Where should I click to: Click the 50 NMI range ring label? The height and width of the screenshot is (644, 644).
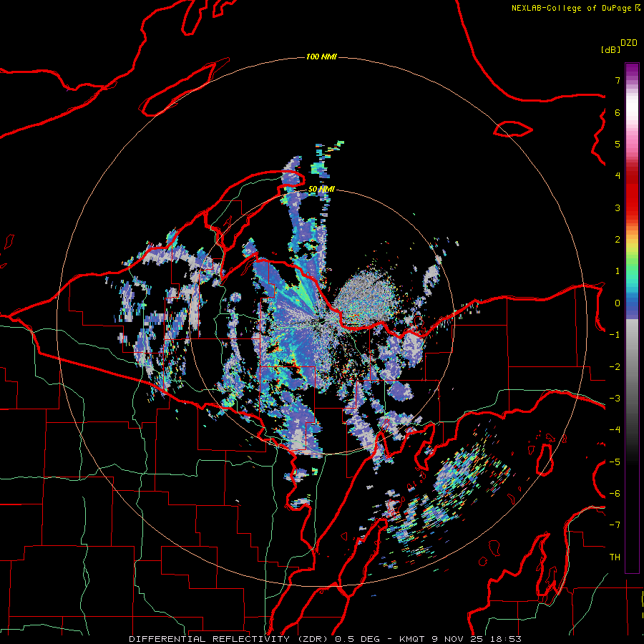pos(321,189)
